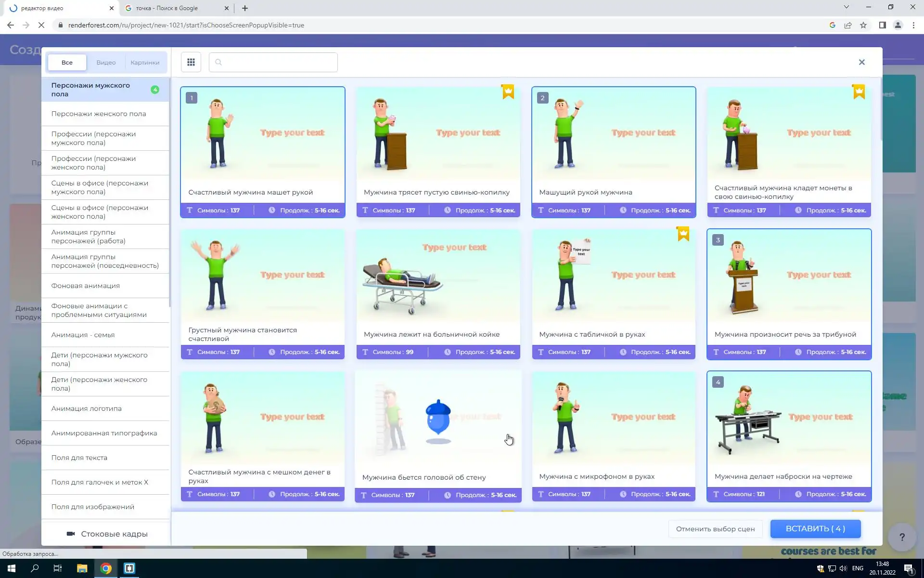Click the browser bookmark star icon
The image size is (924, 578).
pos(863,25)
